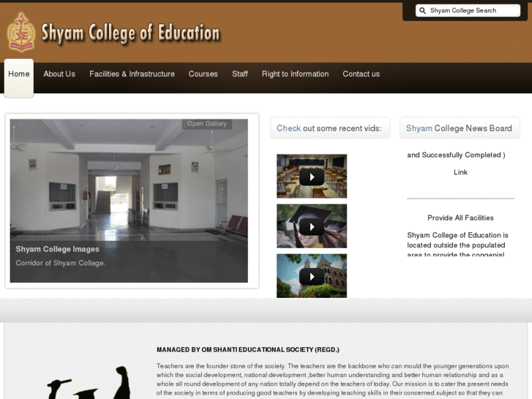
Task: Click 'Corridor of Shyam College.' caption text
Action: point(61,263)
